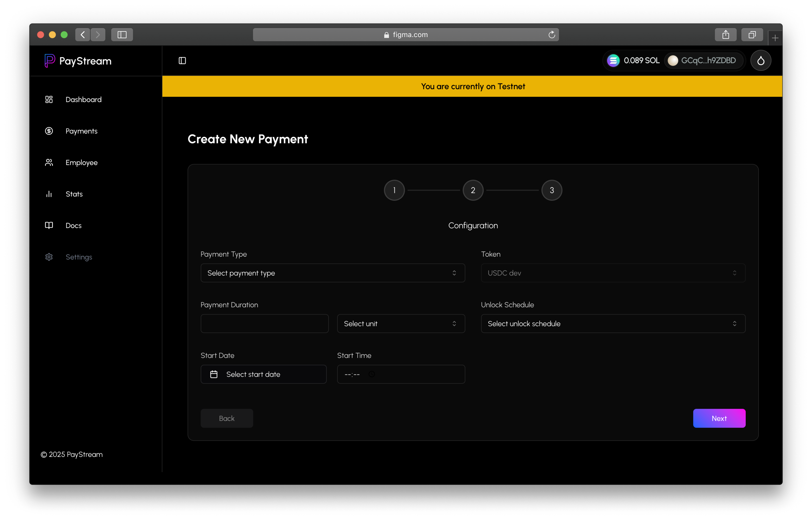
Task: Click the Settings gear icon
Action: tap(49, 257)
